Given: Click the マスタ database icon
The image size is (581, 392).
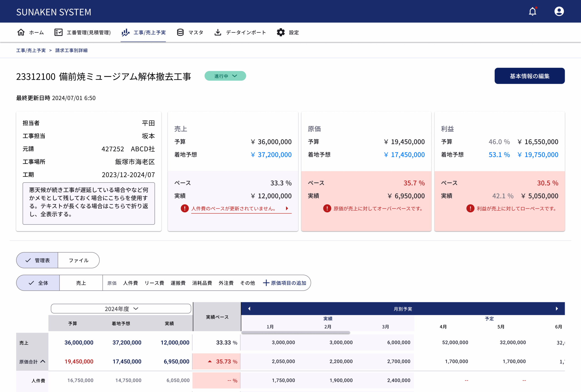Looking at the screenshot, I should 180,32.
